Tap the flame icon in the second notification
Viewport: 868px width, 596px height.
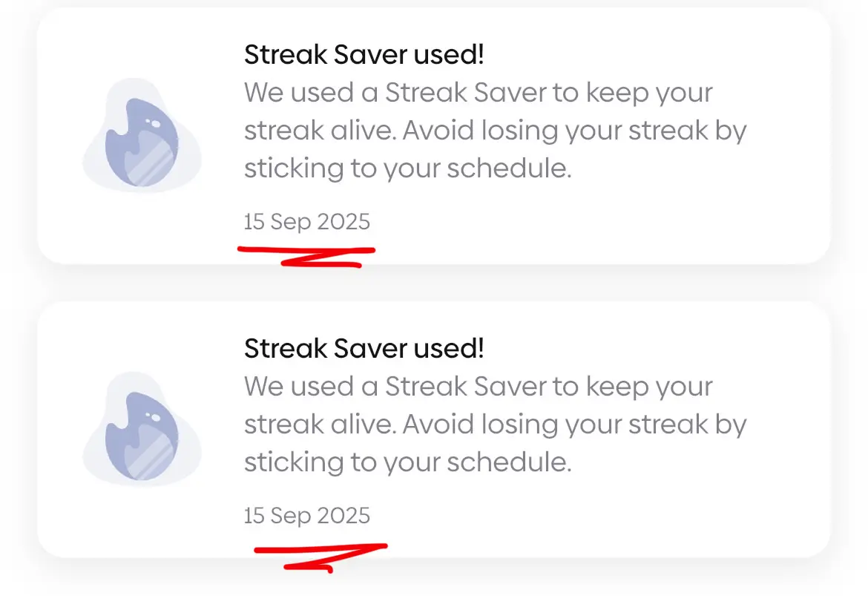pyautogui.click(x=141, y=434)
